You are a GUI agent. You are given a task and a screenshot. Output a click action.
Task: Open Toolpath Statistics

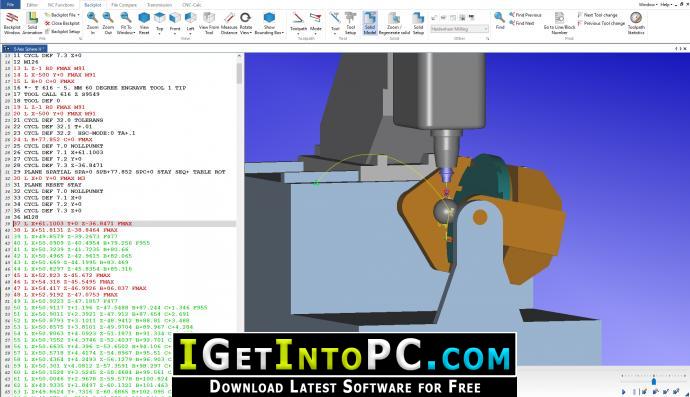636,23
